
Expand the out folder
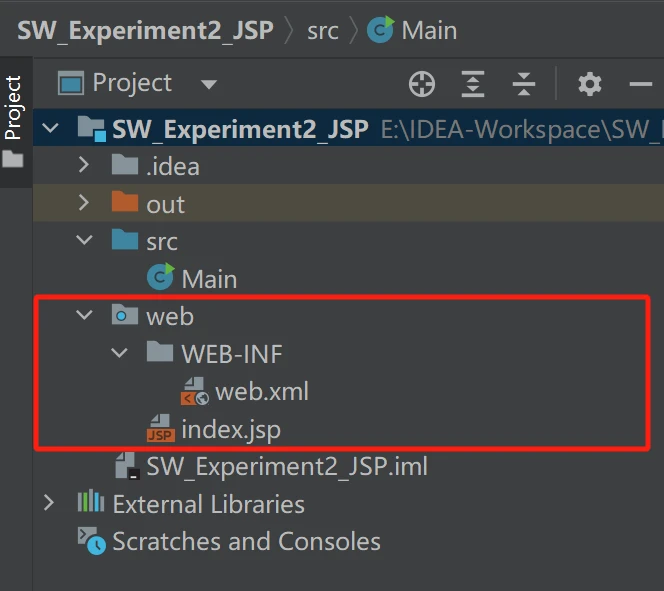(85, 204)
